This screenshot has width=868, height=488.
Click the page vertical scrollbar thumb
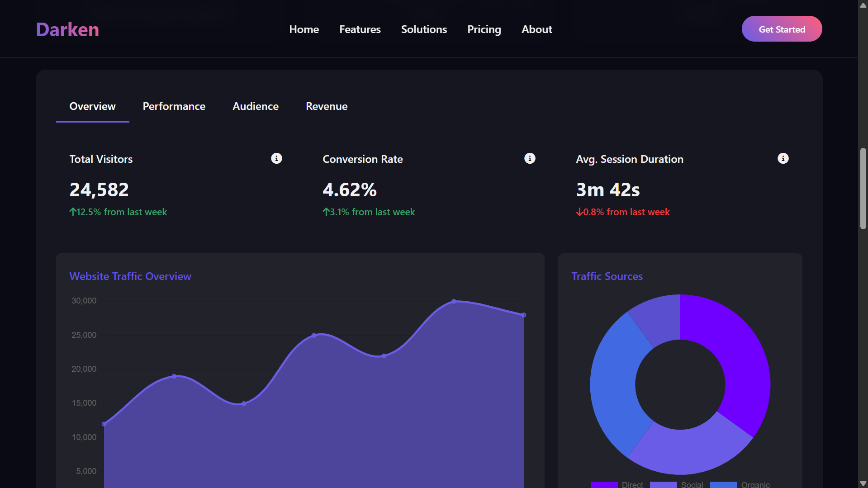tap(863, 188)
